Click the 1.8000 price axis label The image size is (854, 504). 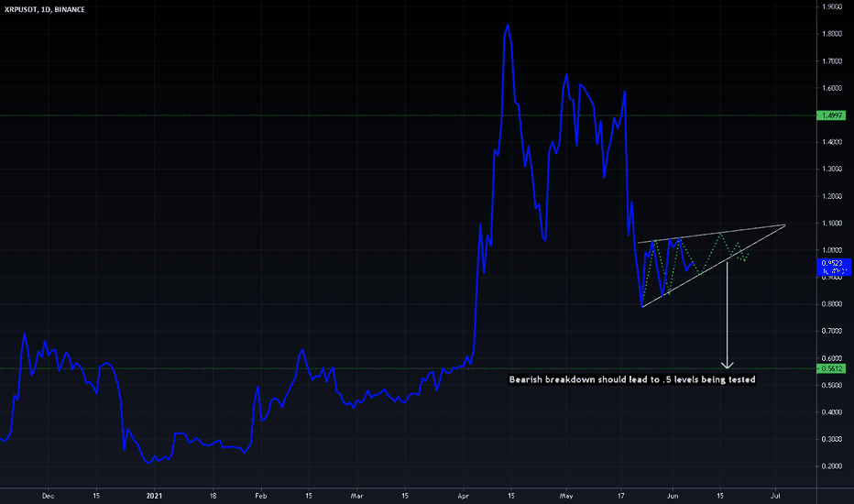pos(832,34)
